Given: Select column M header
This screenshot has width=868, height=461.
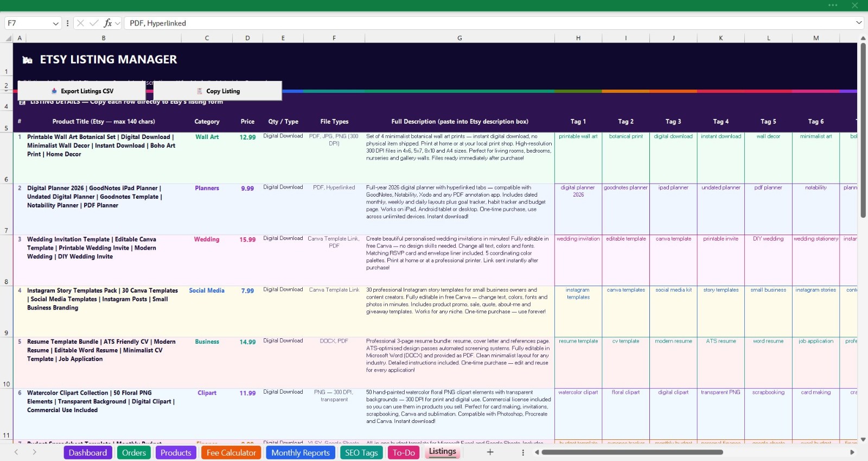Looking at the screenshot, I should 816,38.
